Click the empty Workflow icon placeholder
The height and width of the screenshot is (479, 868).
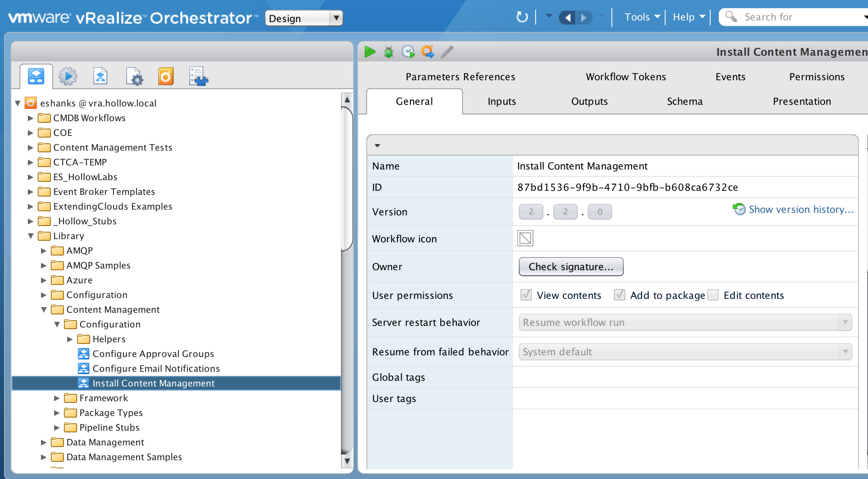pos(525,238)
